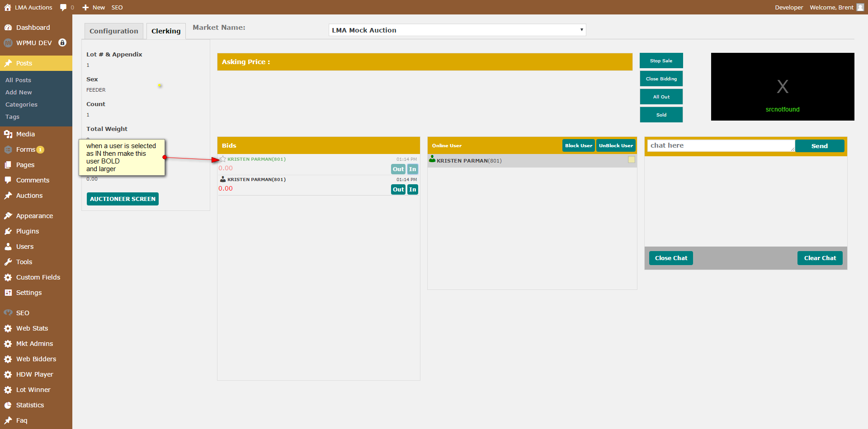
Task: Mark first KRISTEN PARMAN bid as Out
Action: pos(398,169)
